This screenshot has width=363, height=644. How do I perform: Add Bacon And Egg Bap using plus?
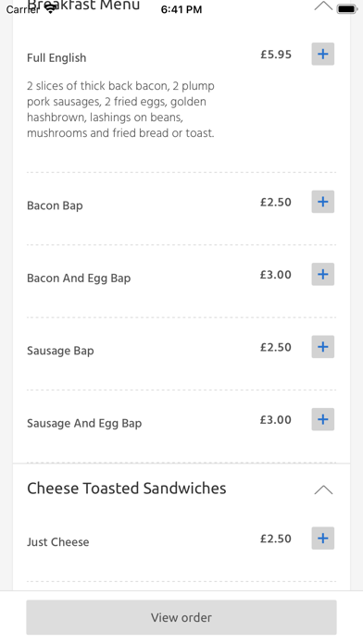click(x=322, y=275)
